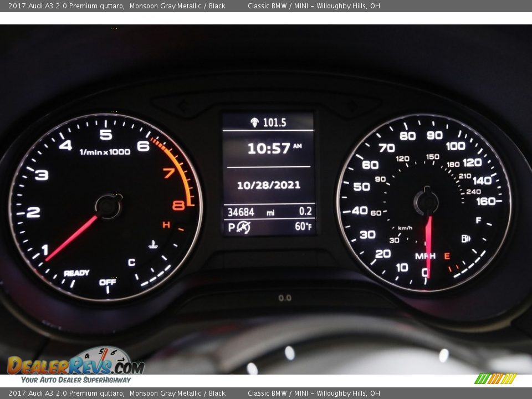
Task: Click the 100 mark on the speedometer
Action: (x=456, y=146)
